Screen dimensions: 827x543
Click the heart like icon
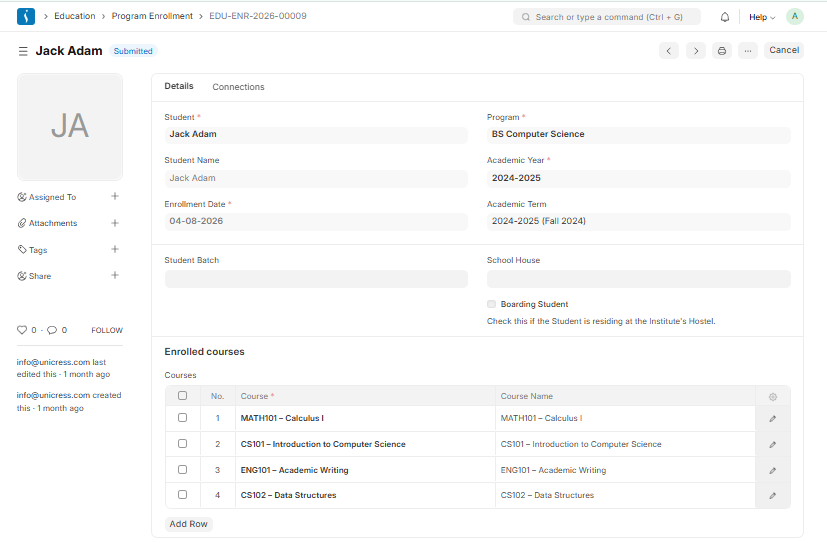tap(22, 330)
